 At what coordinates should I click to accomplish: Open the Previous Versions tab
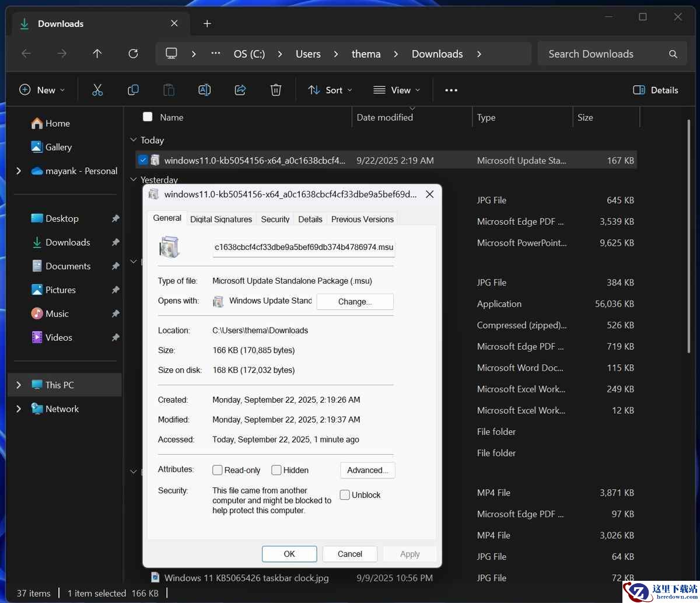point(362,219)
